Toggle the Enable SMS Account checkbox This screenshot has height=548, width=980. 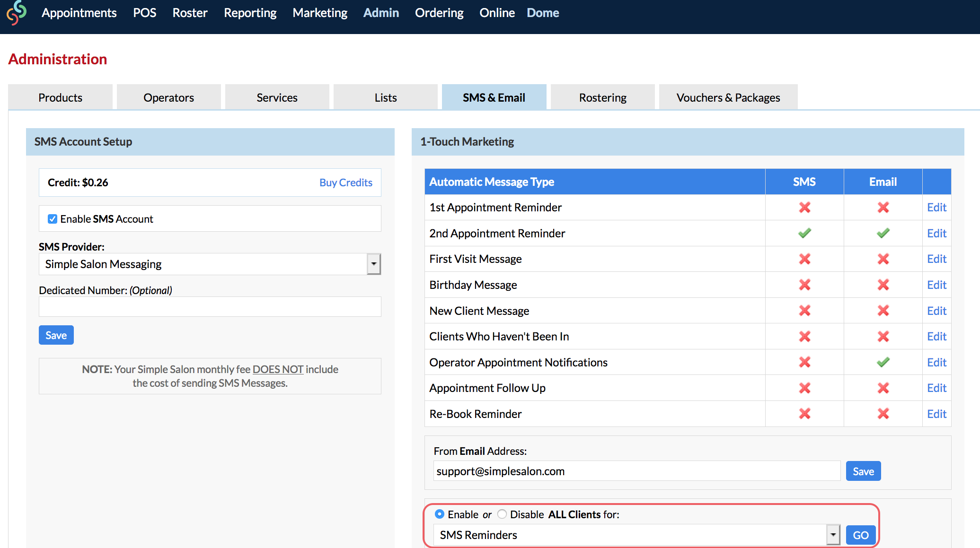53,219
